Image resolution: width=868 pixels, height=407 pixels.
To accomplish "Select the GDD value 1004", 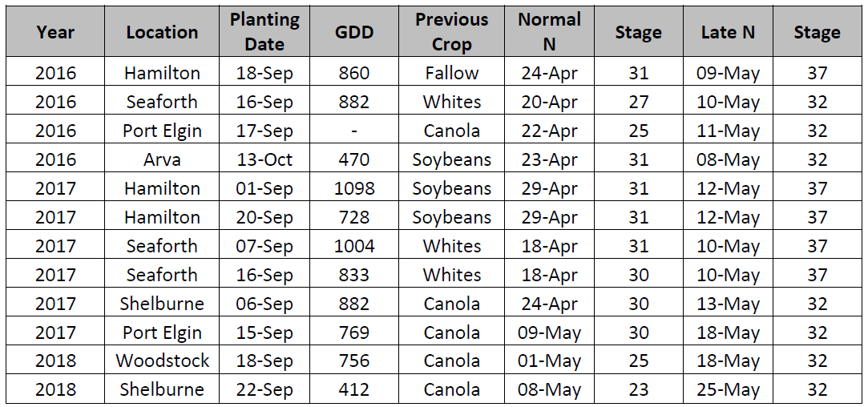I will [x=353, y=246].
